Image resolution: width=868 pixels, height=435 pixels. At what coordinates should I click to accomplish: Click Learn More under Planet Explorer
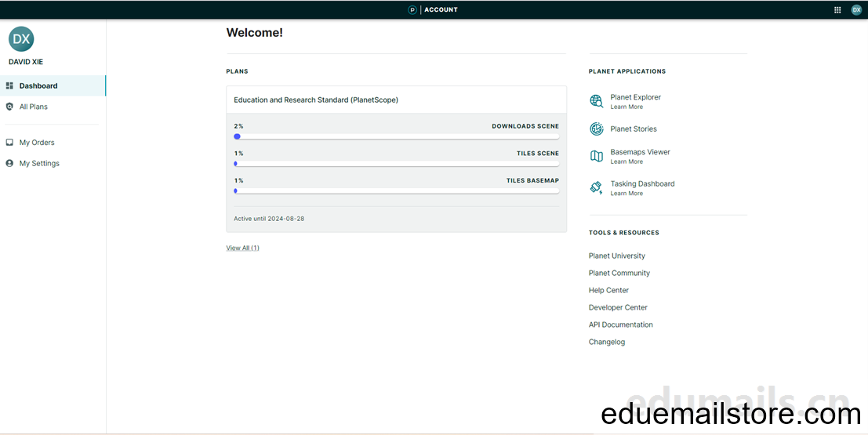(x=626, y=107)
